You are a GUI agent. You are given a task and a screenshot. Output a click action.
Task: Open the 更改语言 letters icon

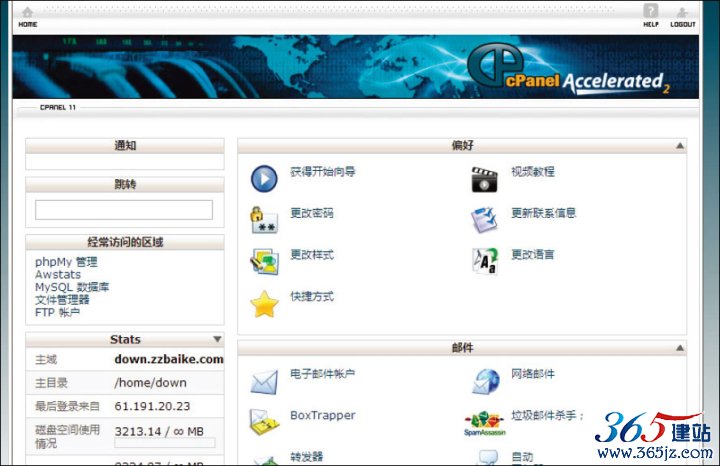pyautogui.click(x=484, y=261)
